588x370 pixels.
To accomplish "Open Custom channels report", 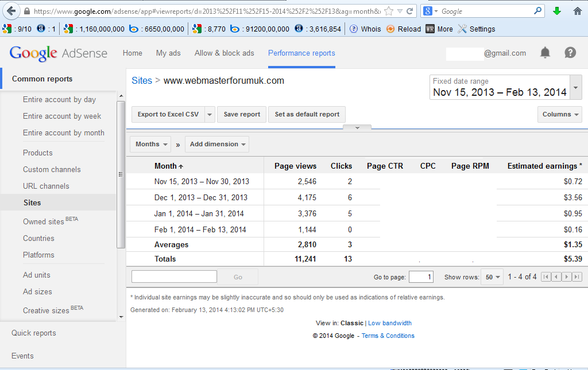I will [x=52, y=169].
